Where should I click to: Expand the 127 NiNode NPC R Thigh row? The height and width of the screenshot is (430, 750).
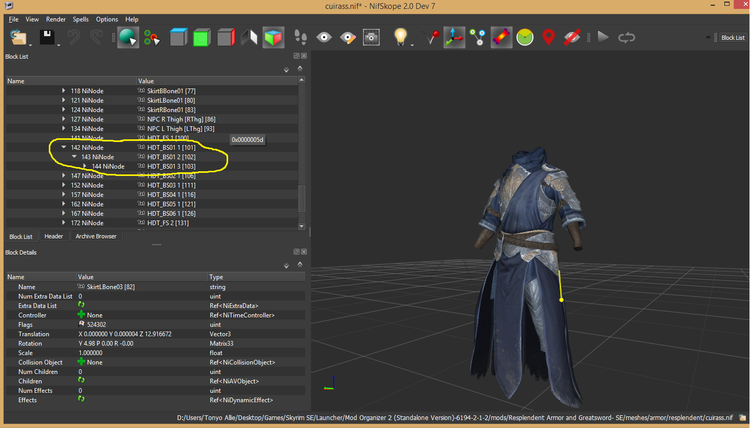click(63, 119)
